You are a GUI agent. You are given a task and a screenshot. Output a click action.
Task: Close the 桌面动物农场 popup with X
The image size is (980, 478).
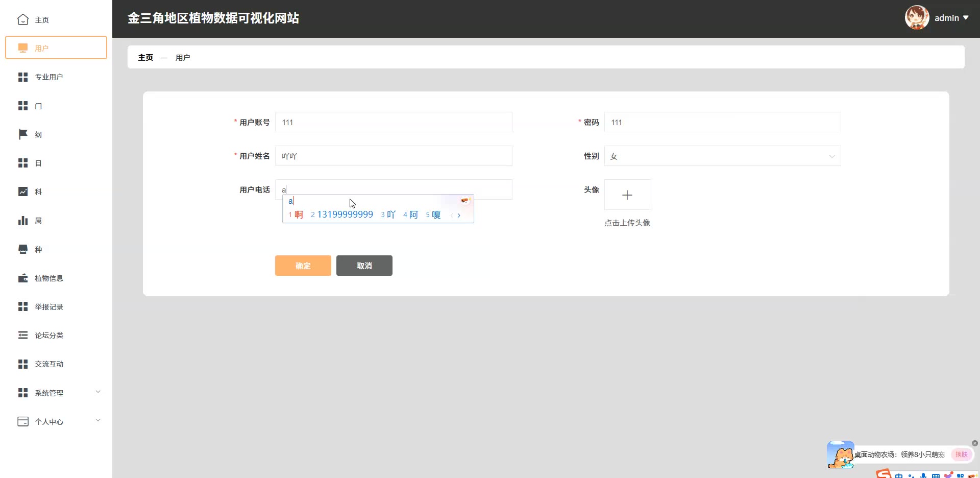(975, 443)
